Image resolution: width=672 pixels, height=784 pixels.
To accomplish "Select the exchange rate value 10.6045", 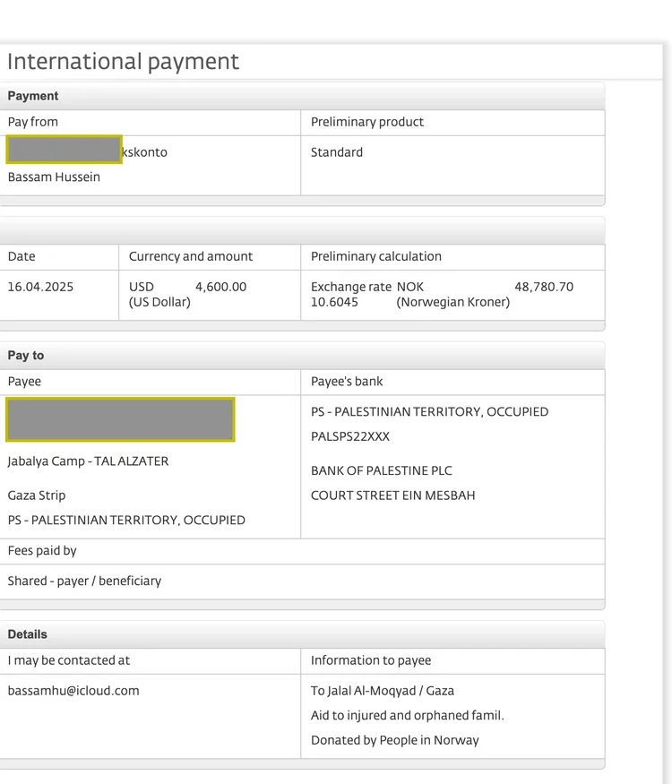I will tap(334, 302).
